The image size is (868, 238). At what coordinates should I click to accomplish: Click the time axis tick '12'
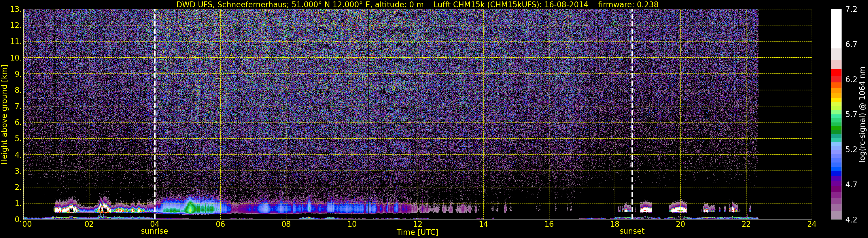pyautogui.click(x=417, y=224)
